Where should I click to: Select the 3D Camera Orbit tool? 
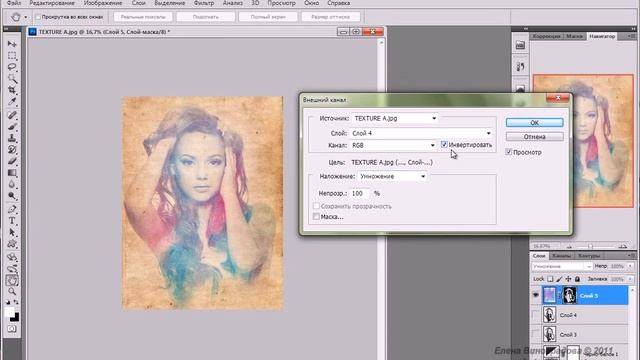tap(12, 269)
